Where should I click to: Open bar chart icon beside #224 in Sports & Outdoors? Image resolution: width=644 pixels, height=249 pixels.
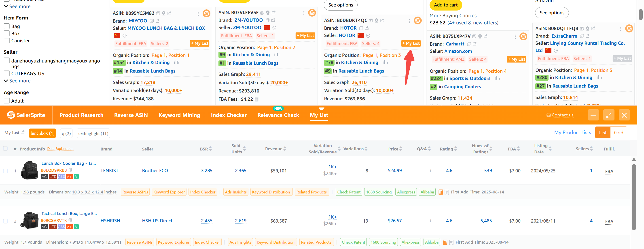point(497,78)
